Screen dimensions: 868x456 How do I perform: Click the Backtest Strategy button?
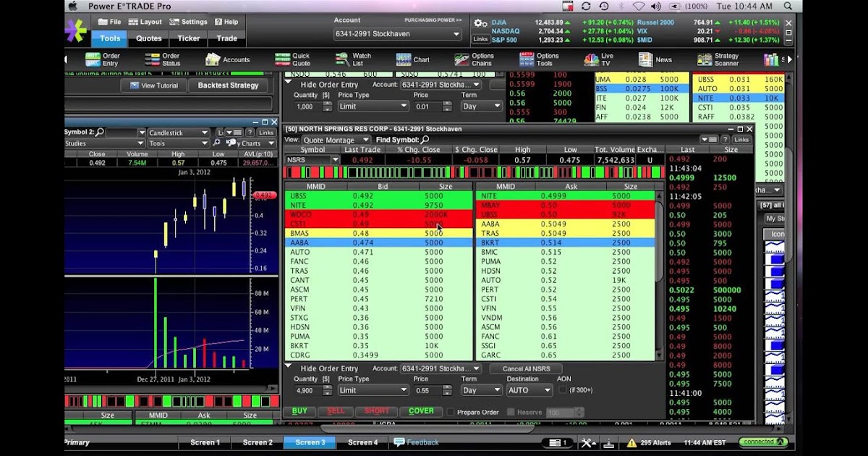pos(229,85)
